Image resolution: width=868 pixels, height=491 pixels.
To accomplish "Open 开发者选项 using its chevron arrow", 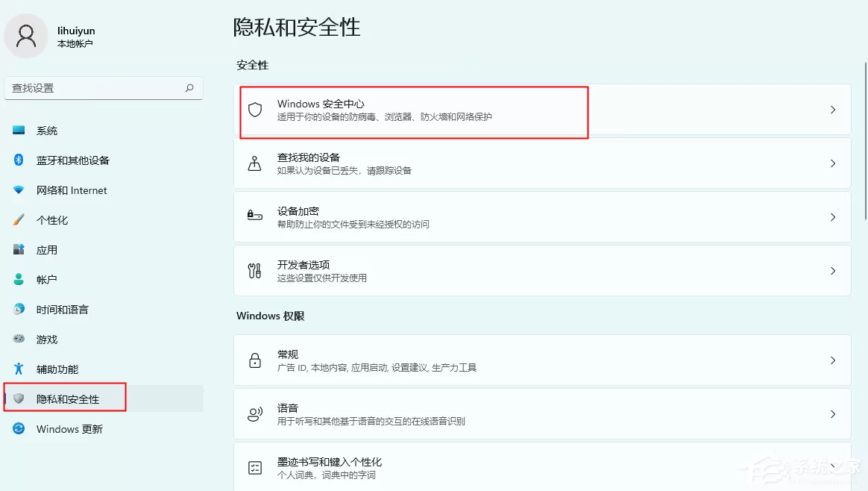I will point(832,271).
